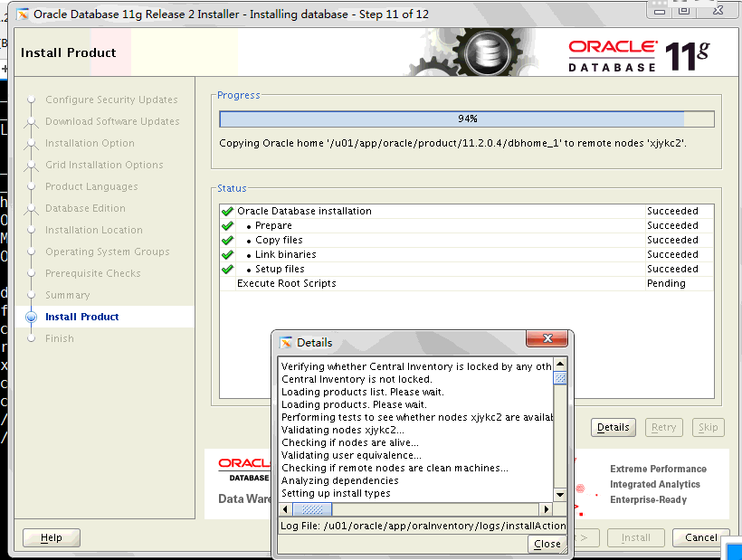This screenshot has height=560, width=742.
Task: Click the 94% installation progress bar
Action: pyautogui.click(x=467, y=119)
